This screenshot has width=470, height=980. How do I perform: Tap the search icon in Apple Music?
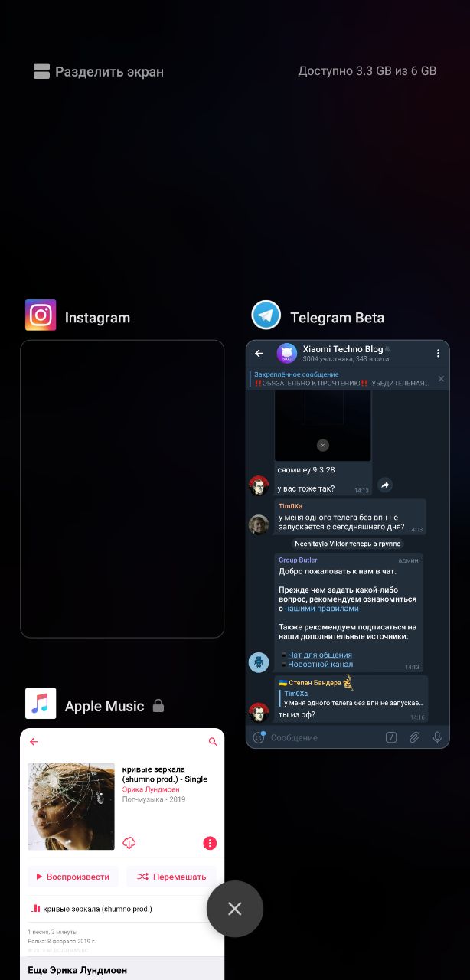point(213,742)
